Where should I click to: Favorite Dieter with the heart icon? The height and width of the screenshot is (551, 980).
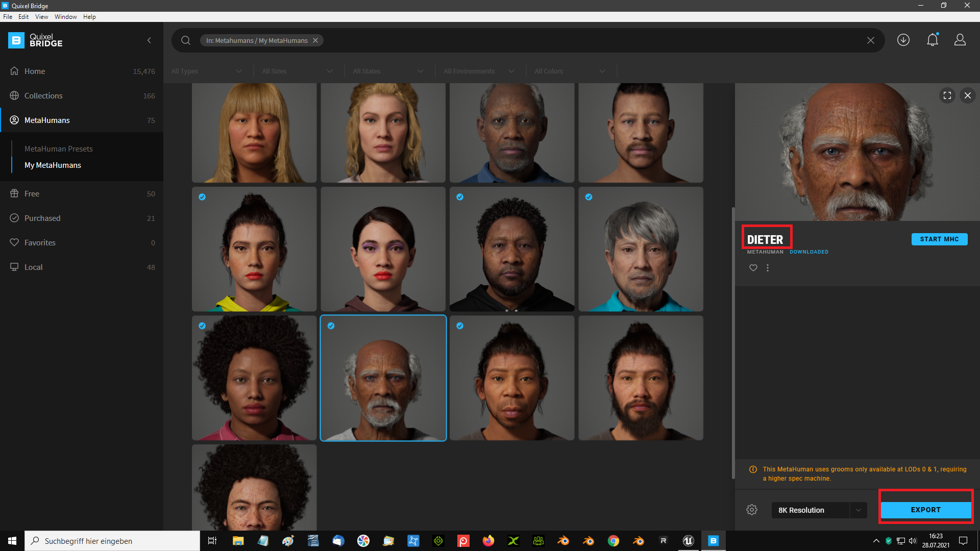pos(753,268)
